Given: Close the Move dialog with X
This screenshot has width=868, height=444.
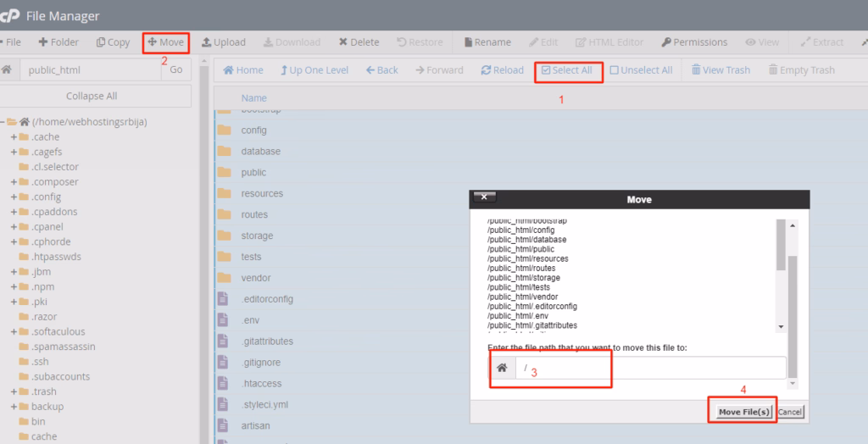Looking at the screenshot, I should (x=484, y=197).
